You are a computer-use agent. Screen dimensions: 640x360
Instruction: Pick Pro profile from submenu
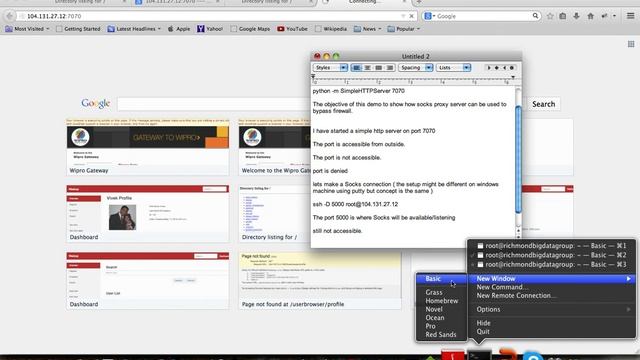[441, 326]
